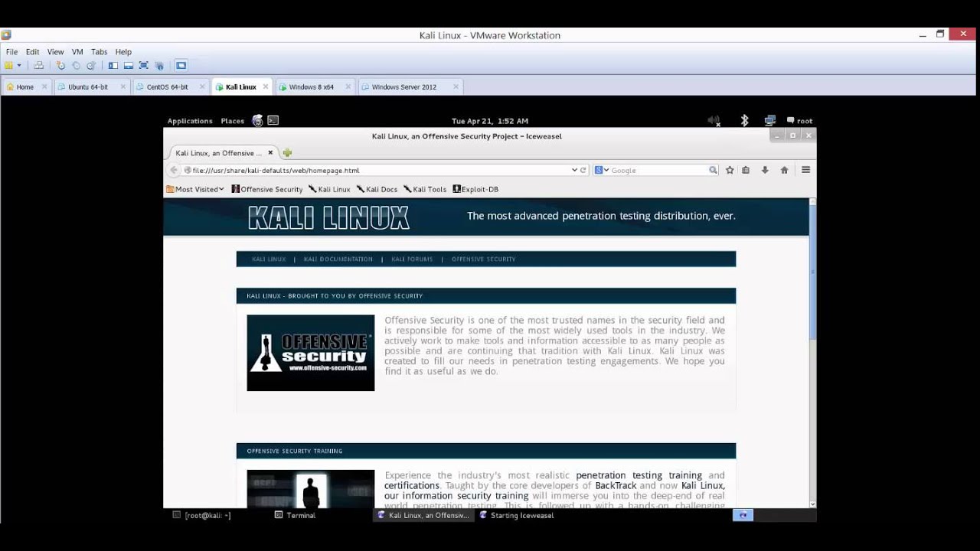This screenshot has height=551, width=980.
Task: Open the Offensive Security bookmark
Action: 267,189
